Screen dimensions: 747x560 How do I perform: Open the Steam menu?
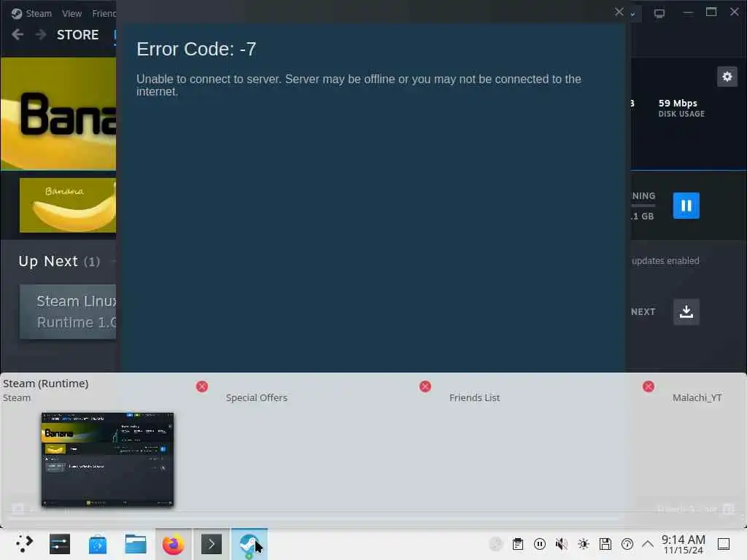[38, 13]
